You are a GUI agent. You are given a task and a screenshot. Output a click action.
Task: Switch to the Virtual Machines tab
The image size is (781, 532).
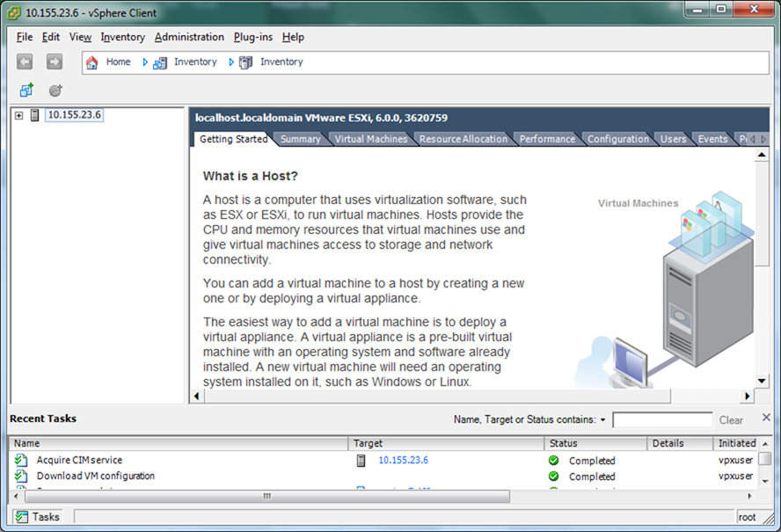pos(371,139)
